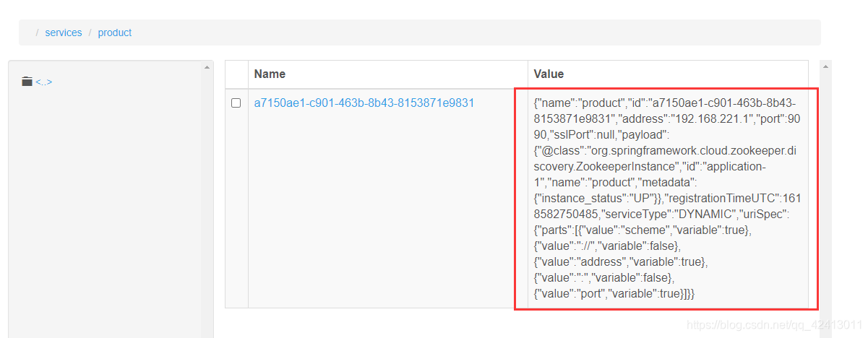Screen dimensions: 868x338
Task: Open the services breadcrumb link
Action: [64, 32]
